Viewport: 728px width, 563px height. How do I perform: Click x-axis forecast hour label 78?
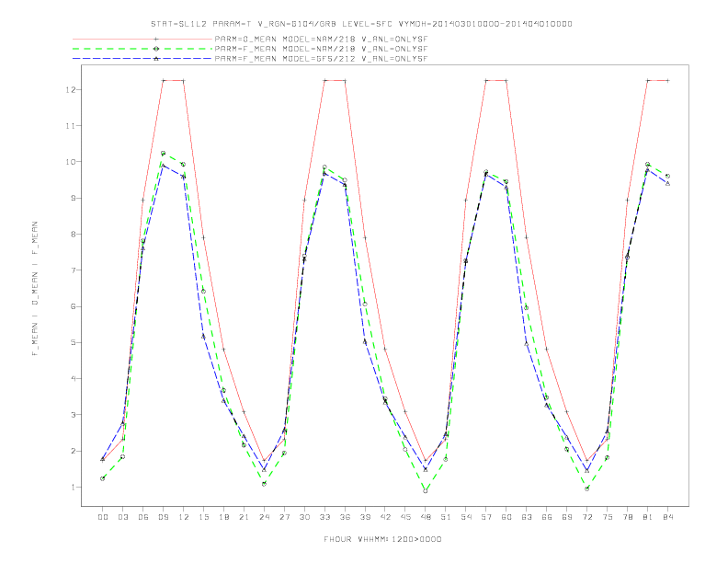point(628,517)
